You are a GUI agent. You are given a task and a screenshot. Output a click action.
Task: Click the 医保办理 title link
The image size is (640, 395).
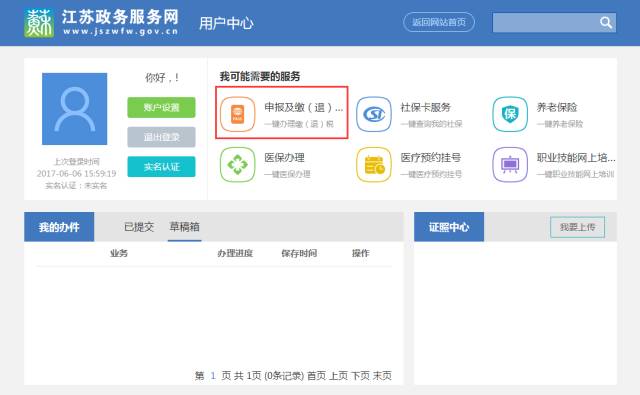(284, 158)
